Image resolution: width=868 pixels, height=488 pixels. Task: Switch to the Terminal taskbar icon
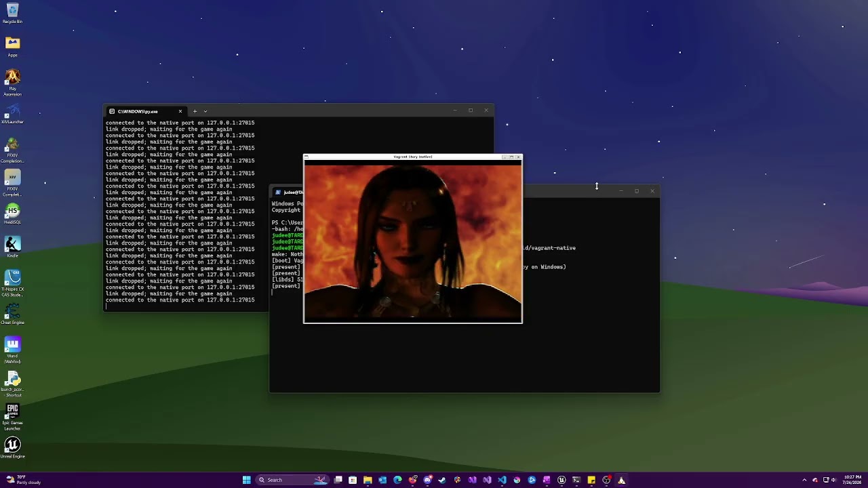(x=576, y=480)
